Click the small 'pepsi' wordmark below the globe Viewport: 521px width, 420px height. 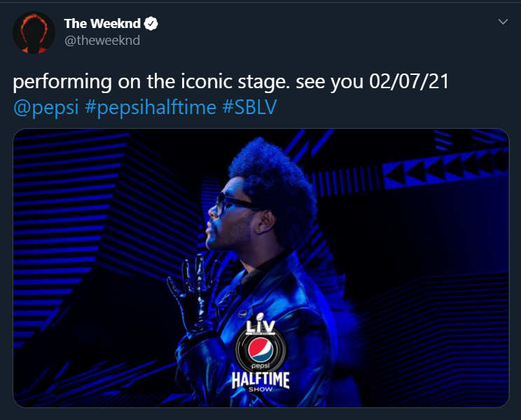[260, 366]
